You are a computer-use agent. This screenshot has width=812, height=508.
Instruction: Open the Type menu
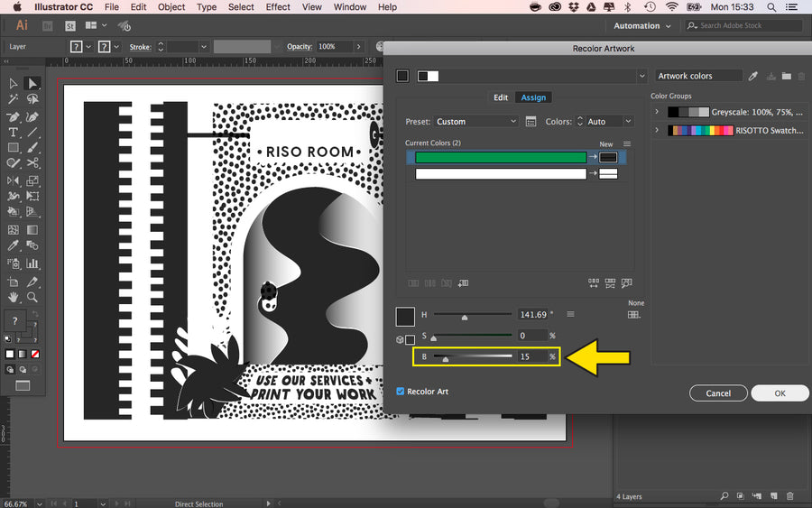click(206, 6)
